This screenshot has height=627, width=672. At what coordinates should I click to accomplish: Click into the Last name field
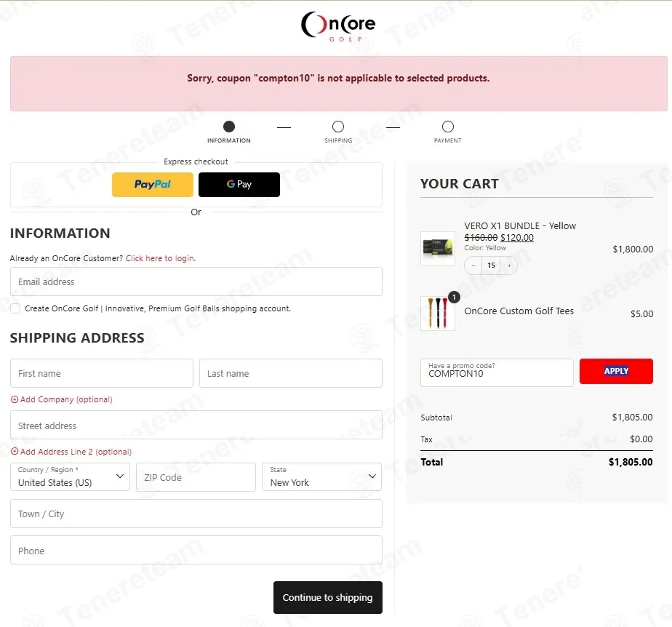291,373
